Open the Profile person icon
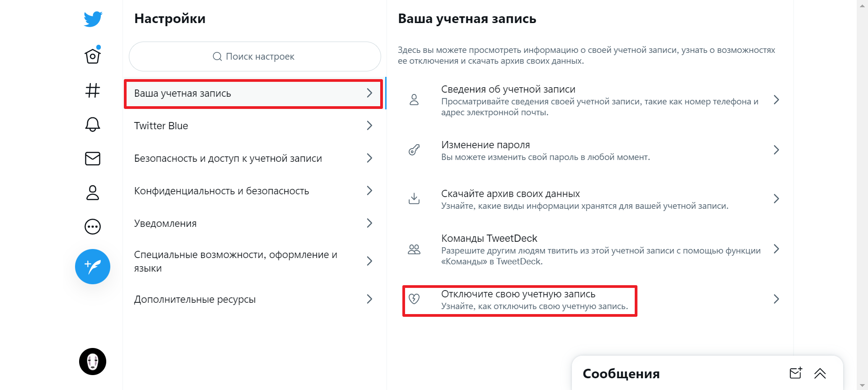Viewport: 868px width, 390px height. point(92,193)
